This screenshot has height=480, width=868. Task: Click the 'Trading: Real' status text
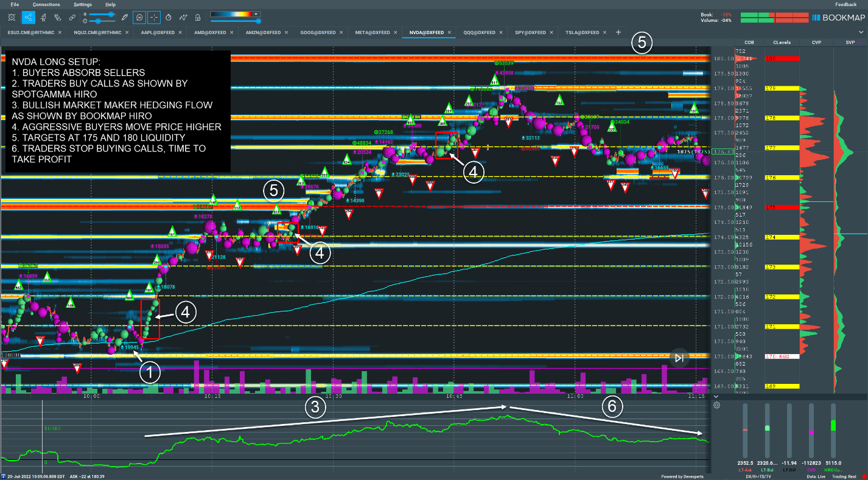click(x=844, y=476)
